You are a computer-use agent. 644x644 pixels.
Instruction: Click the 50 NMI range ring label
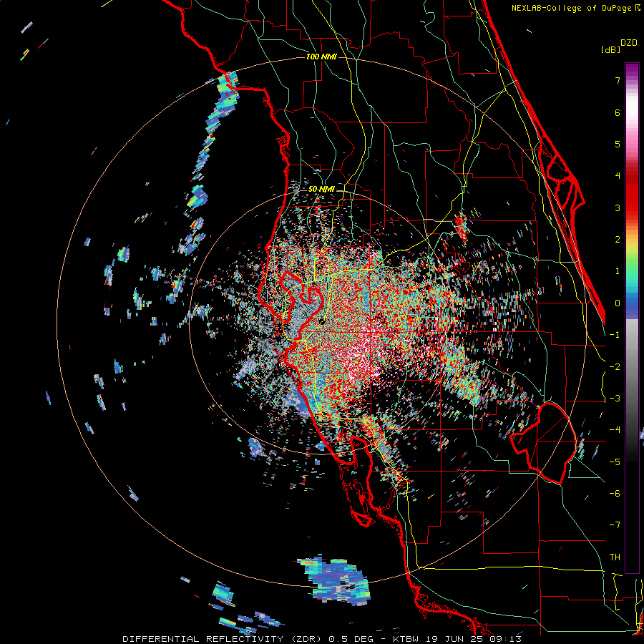click(321, 190)
